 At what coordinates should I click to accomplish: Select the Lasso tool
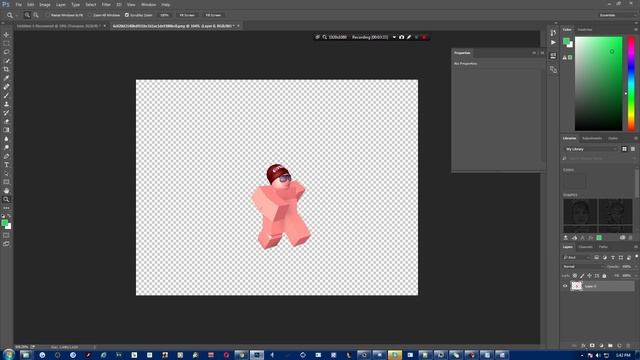pos(6,52)
